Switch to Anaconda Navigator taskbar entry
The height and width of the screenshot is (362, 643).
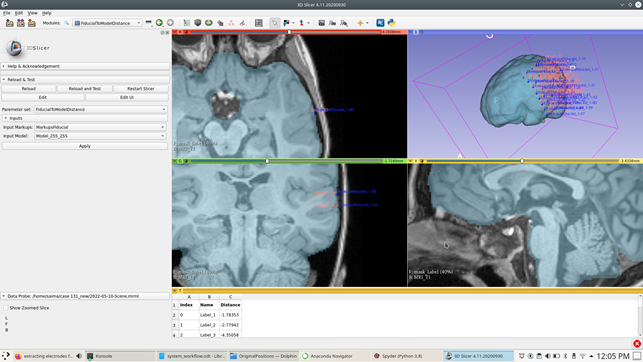(335, 356)
